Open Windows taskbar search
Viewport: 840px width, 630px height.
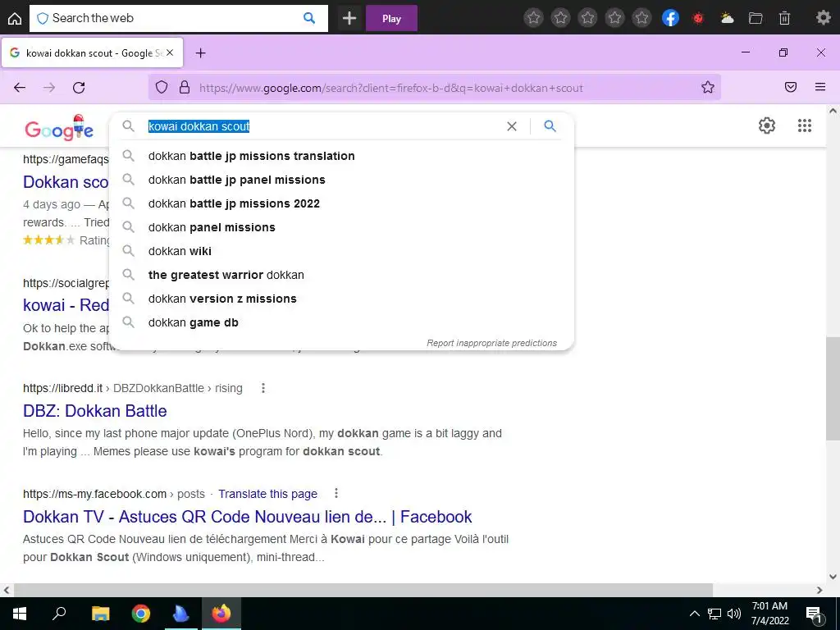pyautogui.click(x=59, y=613)
